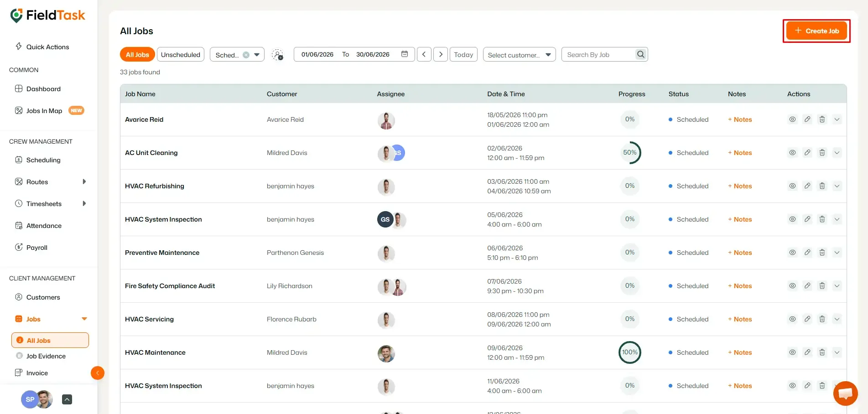
Task: Open Attendance in sidebar
Action: pos(38,226)
